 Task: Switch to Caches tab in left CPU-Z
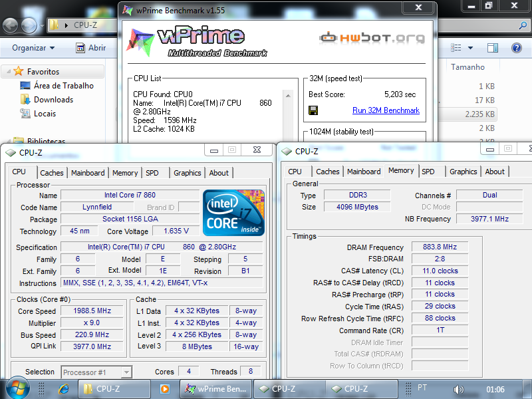click(52, 173)
